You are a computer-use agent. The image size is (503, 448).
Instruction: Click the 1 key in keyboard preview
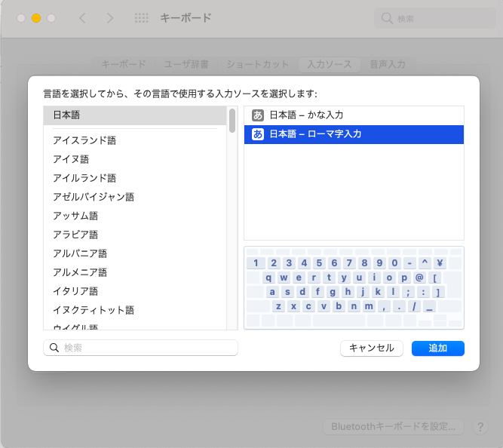[x=256, y=263]
